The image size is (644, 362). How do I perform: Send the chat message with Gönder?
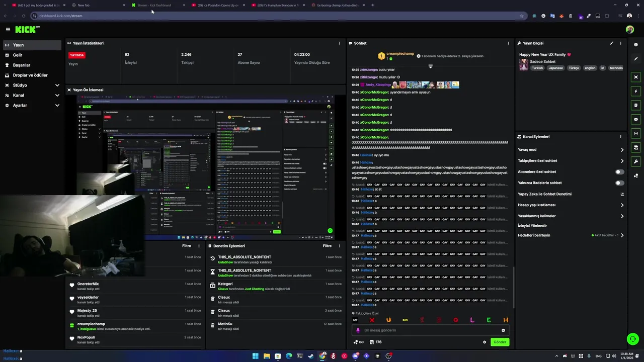tap(500, 342)
